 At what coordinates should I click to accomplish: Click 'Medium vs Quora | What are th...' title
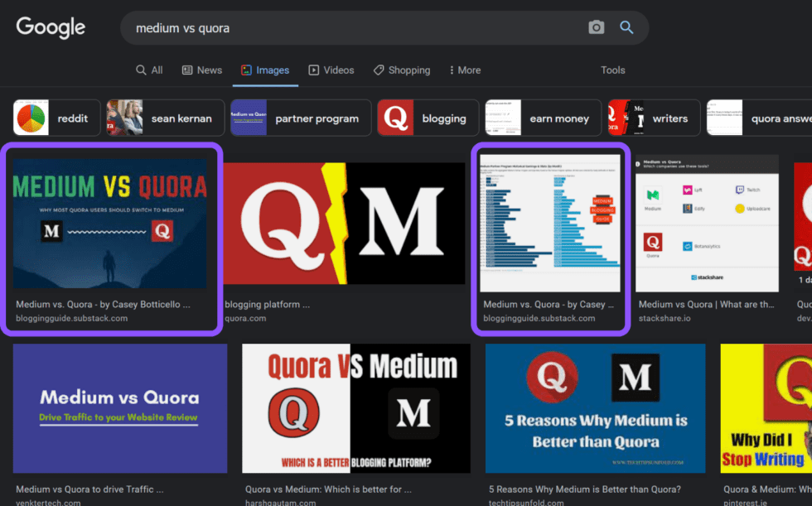pos(706,304)
